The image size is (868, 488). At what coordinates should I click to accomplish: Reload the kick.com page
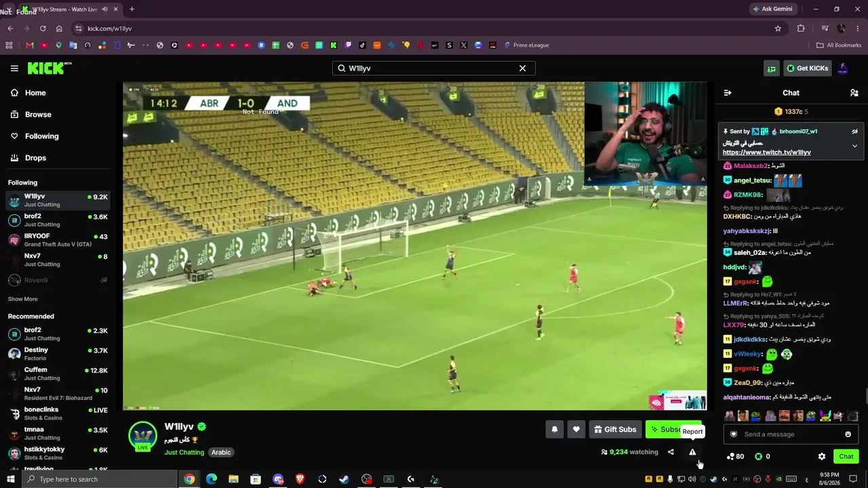point(43,28)
